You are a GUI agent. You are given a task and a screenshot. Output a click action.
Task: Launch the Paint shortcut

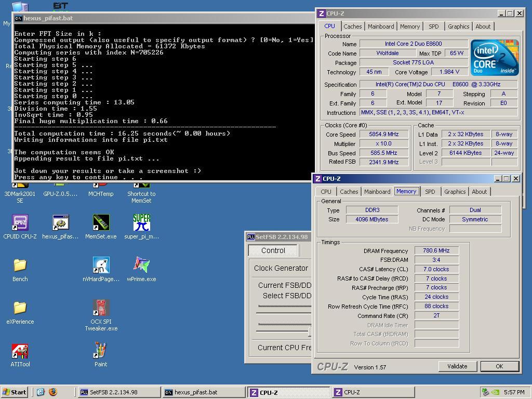[x=101, y=354]
